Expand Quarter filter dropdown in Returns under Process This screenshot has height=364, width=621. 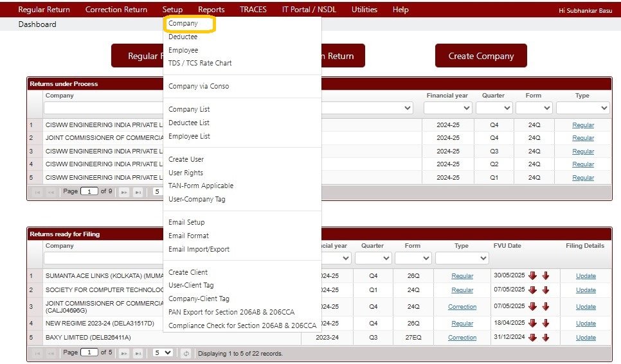[494, 108]
